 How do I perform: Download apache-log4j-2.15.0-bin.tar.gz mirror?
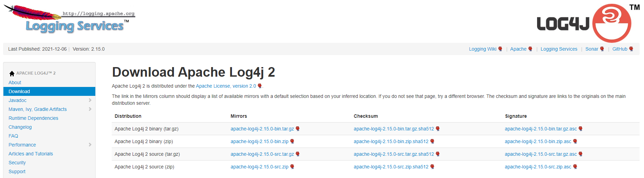coord(262,129)
